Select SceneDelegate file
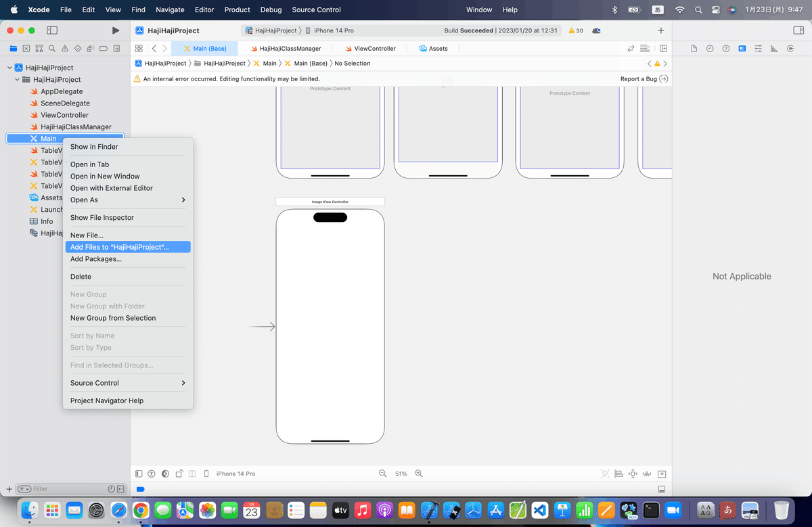 [x=65, y=104]
